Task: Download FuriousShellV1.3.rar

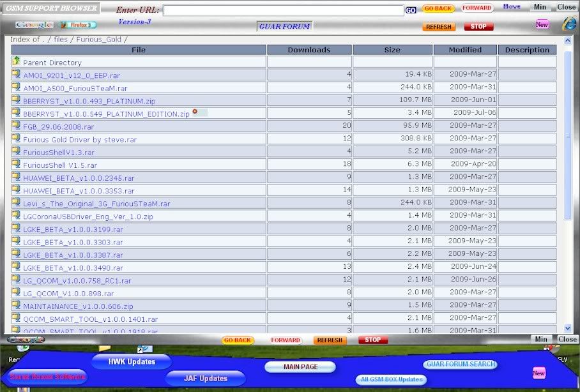Action: coord(58,153)
